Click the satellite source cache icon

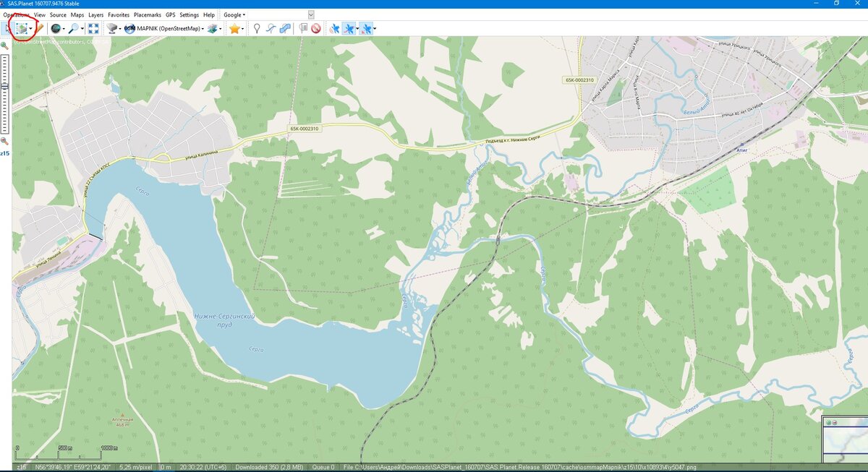pos(112,29)
